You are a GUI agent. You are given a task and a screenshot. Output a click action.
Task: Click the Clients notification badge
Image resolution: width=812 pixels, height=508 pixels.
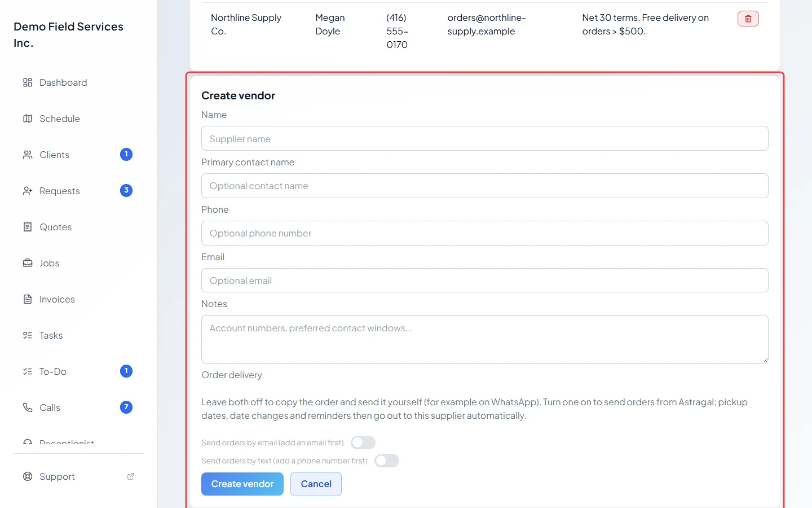(126, 154)
